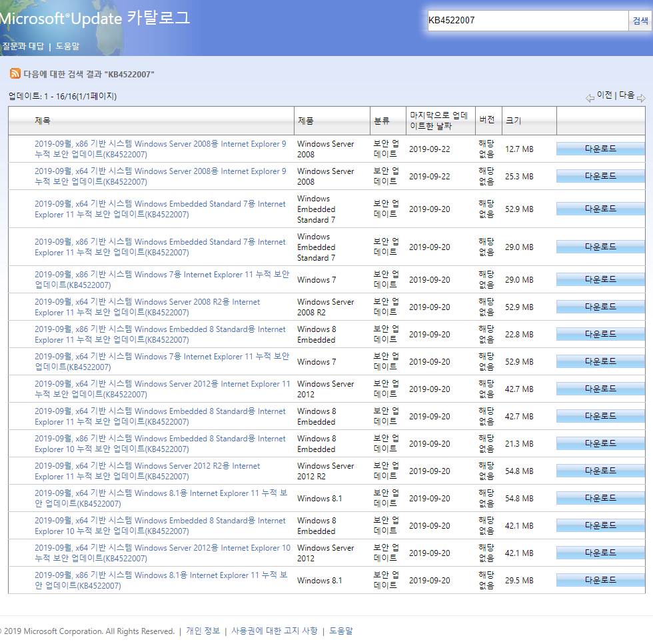
Task: Open the 질문과 대답 link
Action: tap(23, 46)
